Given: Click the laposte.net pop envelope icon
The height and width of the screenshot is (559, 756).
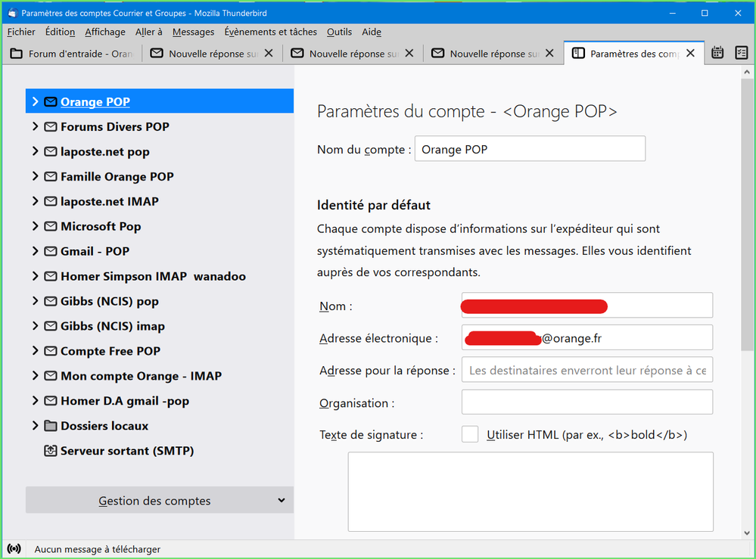Looking at the screenshot, I should point(51,152).
